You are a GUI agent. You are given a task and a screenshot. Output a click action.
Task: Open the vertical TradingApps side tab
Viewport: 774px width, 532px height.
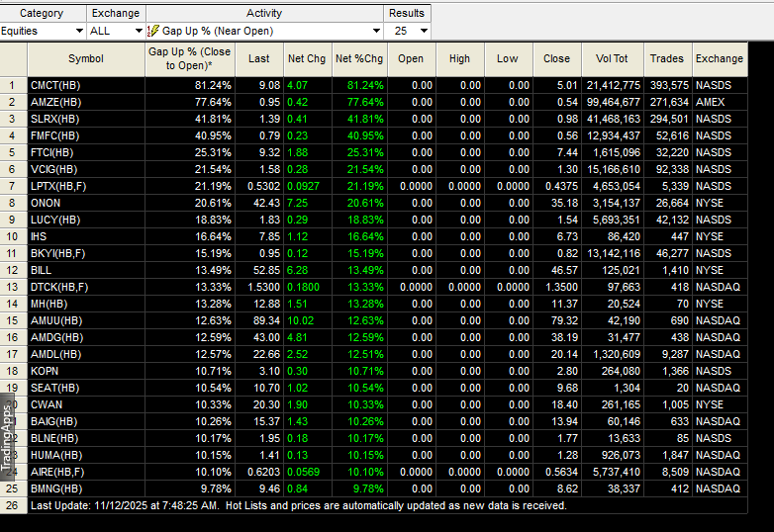tap(7, 438)
